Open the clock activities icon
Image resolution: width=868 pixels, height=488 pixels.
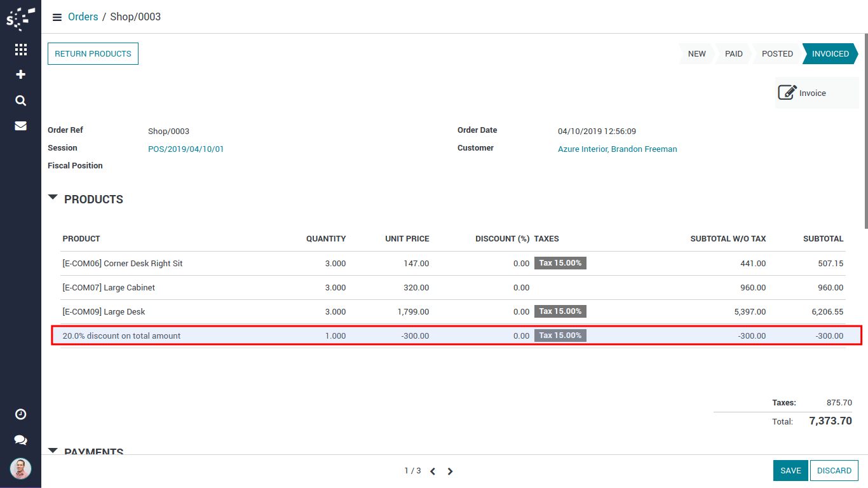(x=20, y=414)
